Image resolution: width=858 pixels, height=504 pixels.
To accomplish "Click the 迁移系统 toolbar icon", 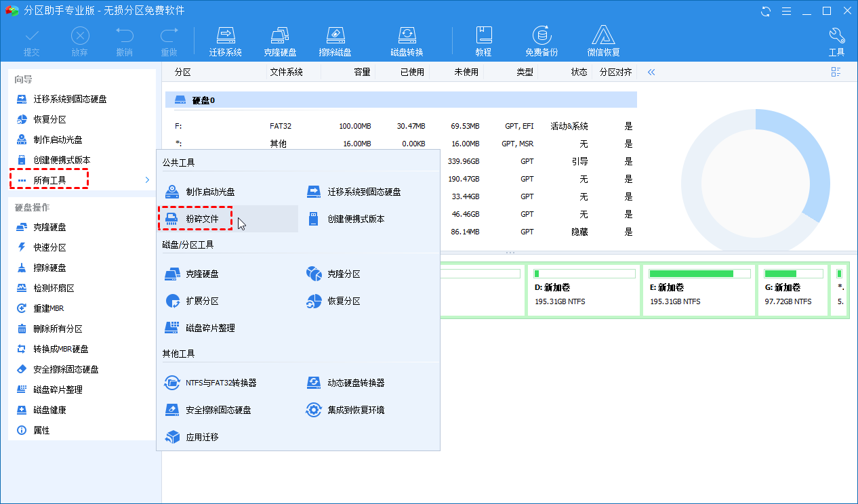I will [225, 41].
